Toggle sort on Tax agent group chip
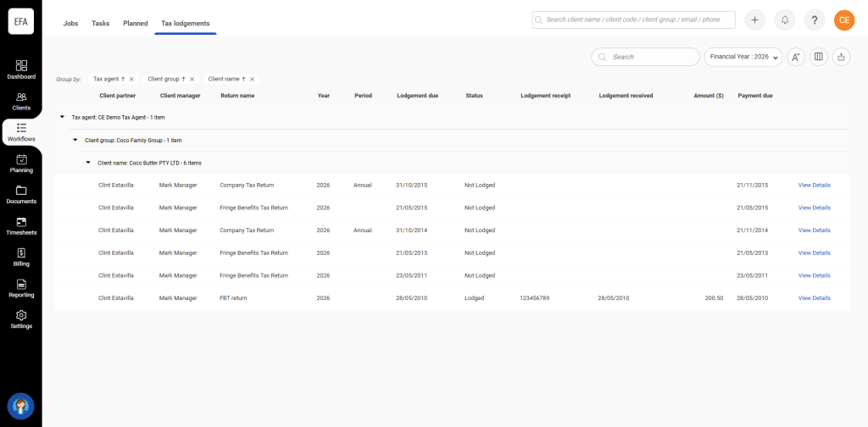 pos(123,79)
